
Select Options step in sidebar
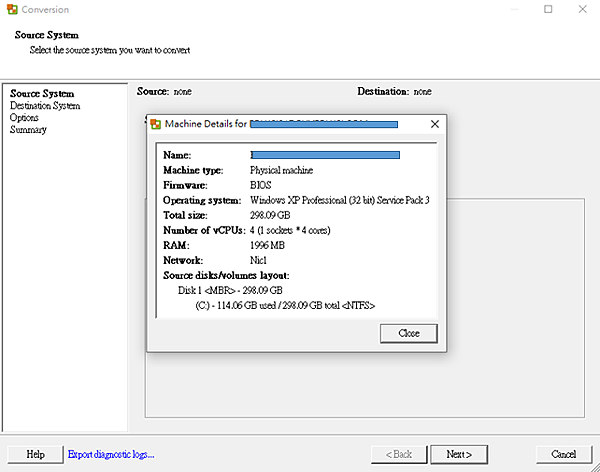click(24, 118)
